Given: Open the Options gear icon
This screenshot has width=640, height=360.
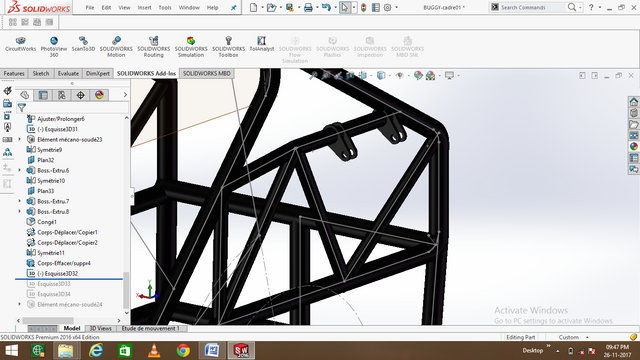Looking at the screenshot, I should (387, 7).
